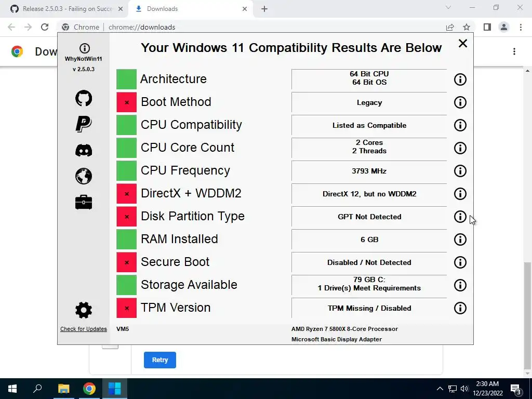Close the Downloads tab
This screenshot has height=399, width=532.
pos(245,9)
